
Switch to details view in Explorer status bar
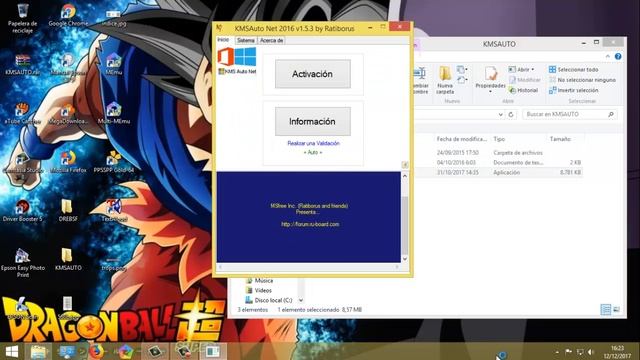point(605,309)
